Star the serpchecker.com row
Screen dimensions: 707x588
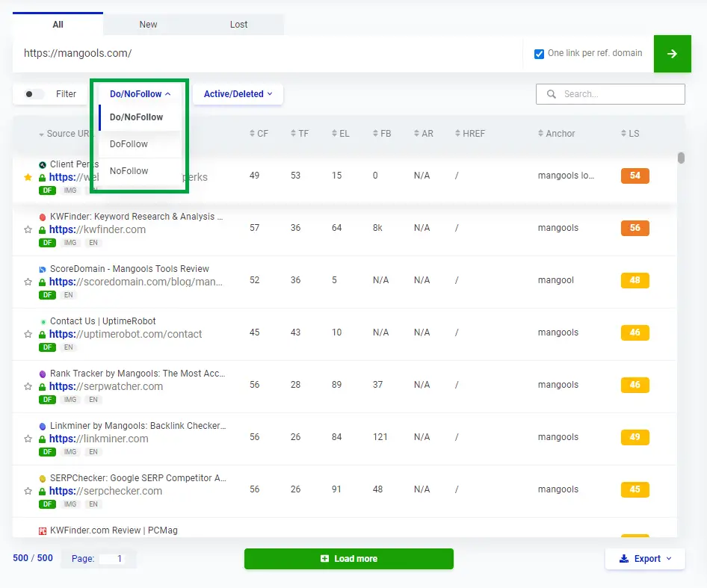point(28,491)
